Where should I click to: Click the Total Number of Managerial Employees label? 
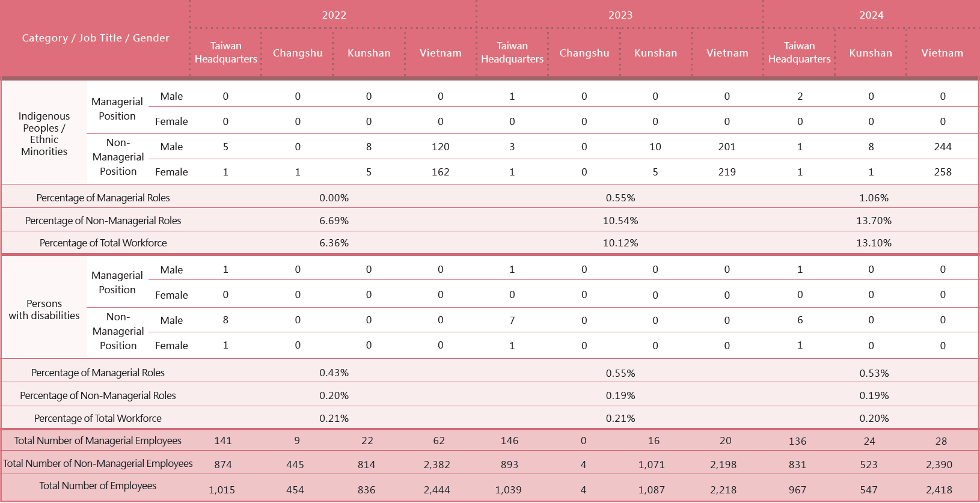click(x=97, y=441)
